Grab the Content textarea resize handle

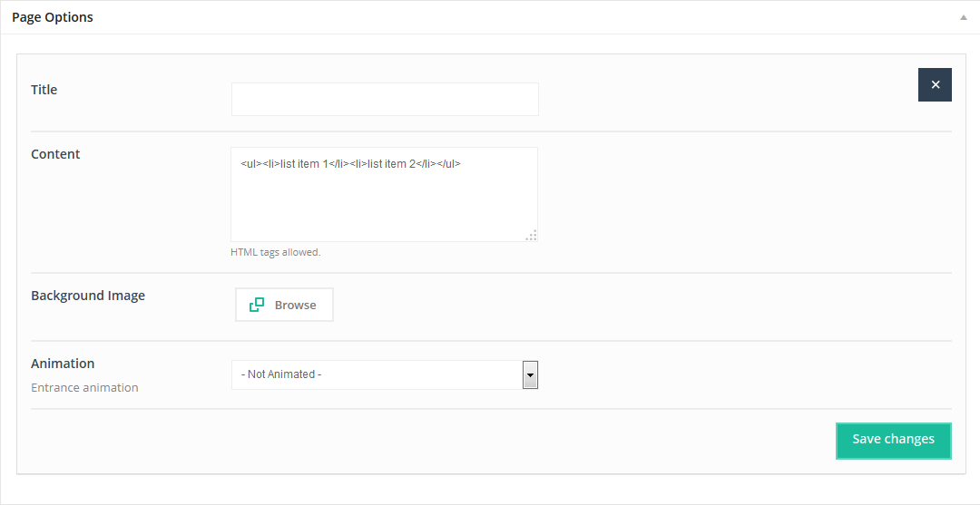(531, 235)
